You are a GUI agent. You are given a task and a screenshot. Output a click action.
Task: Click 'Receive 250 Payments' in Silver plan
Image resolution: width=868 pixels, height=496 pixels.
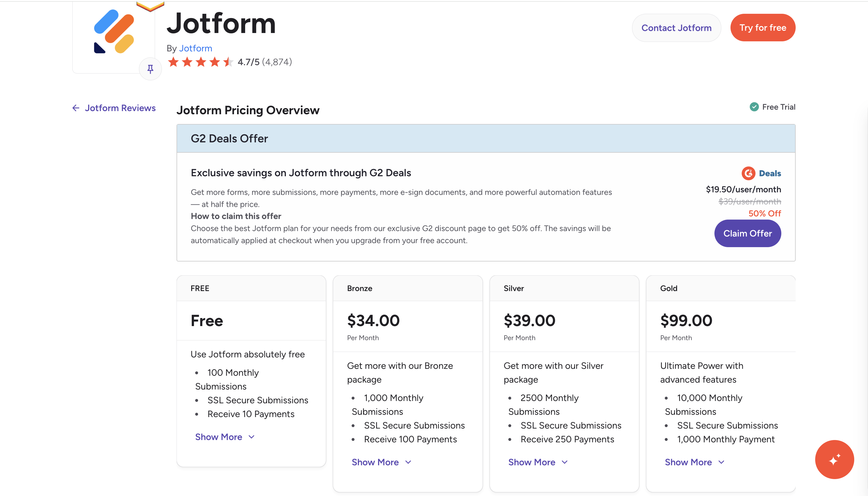pyautogui.click(x=567, y=439)
